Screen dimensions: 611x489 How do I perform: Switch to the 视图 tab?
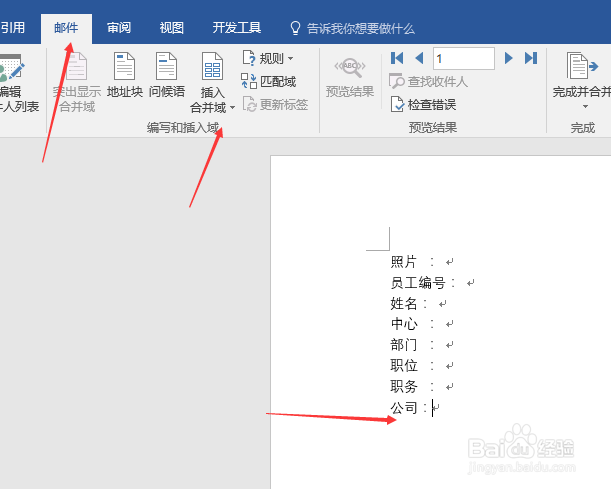point(171,28)
